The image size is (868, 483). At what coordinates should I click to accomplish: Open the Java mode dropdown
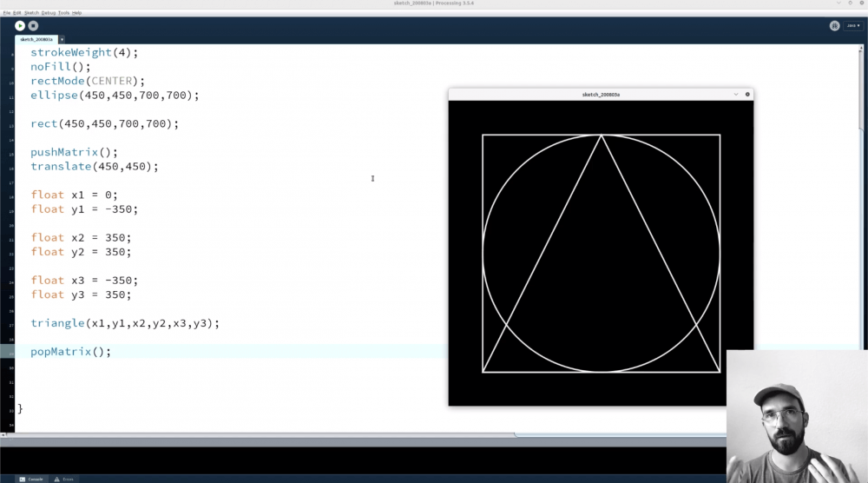(x=852, y=26)
